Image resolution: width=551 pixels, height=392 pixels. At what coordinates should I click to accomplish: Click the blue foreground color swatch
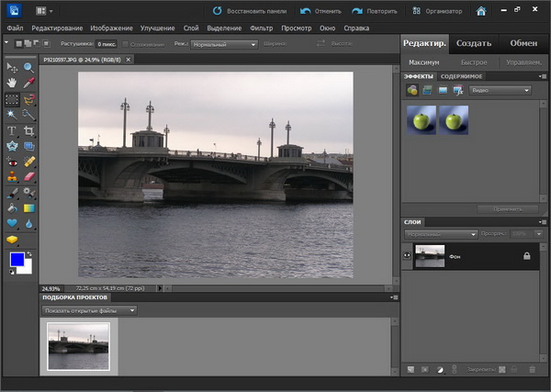point(17,260)
